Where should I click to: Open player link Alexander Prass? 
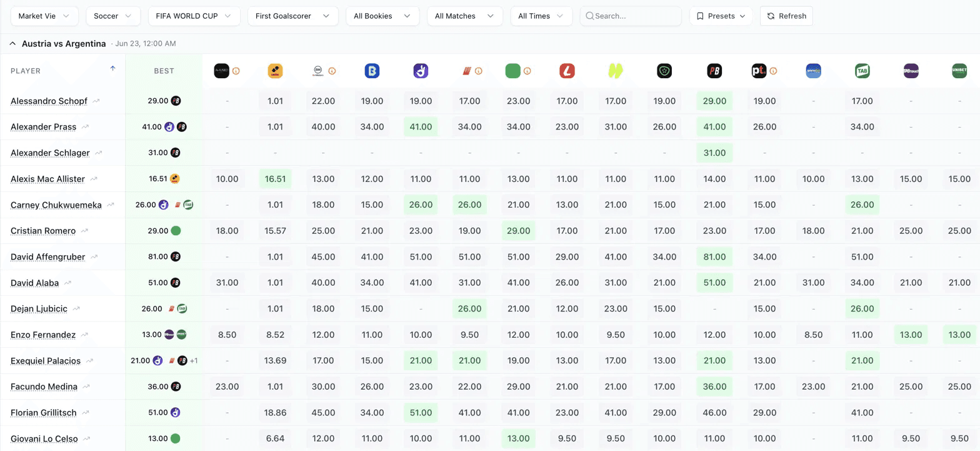[43, 127]
